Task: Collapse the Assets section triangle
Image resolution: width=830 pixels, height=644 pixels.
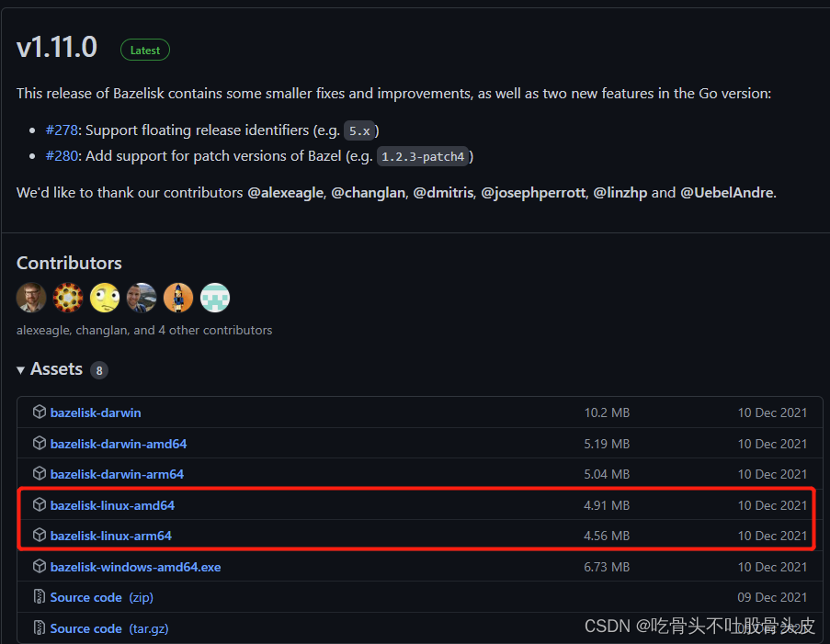Action: (20, 370)
